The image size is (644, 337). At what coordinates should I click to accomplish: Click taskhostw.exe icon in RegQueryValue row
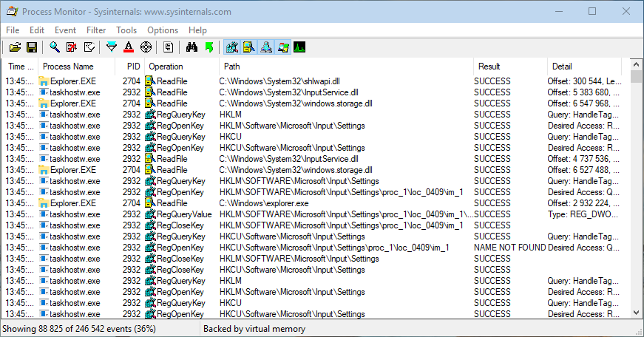coord(44,214)
